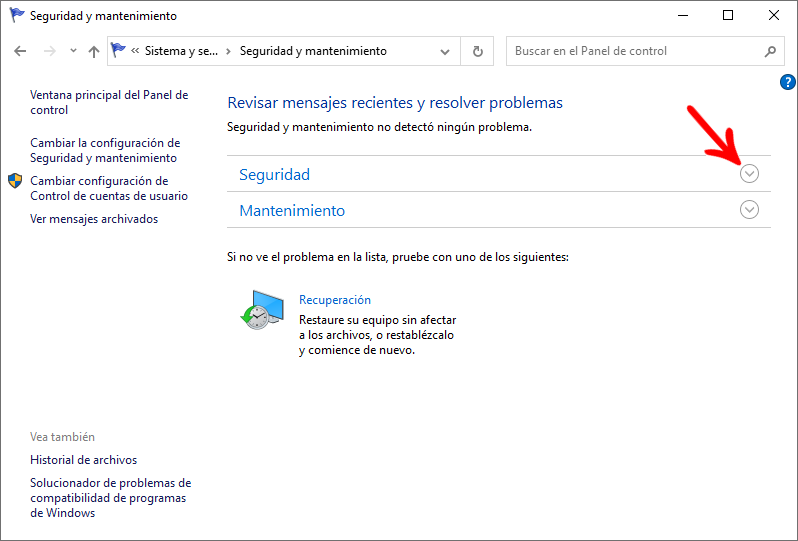This screenshot has width=798, height=541.
Task: Click the Back navigation arrow
Action: coord(20,51)
